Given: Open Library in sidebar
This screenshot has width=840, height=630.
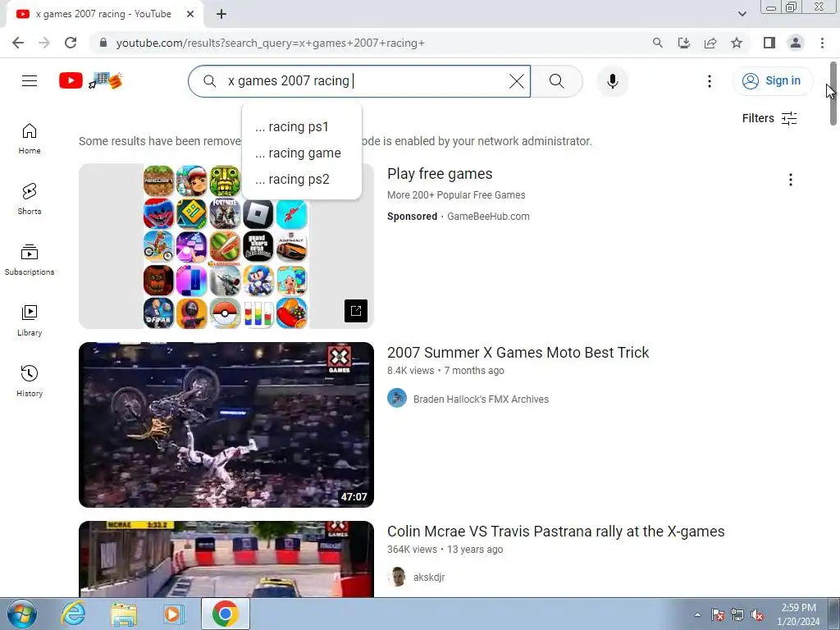Looking at the screenshot, I should coord(30,321).
